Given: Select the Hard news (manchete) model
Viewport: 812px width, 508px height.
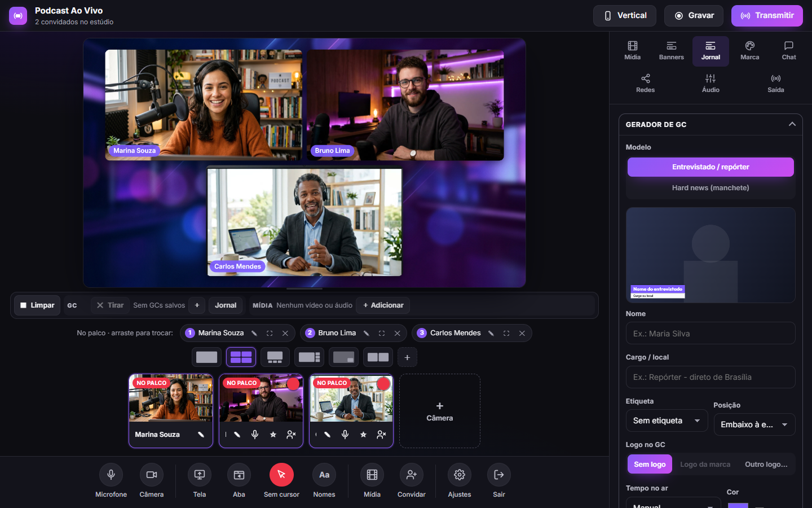Looking at the screenshot, I should (710, 188).
